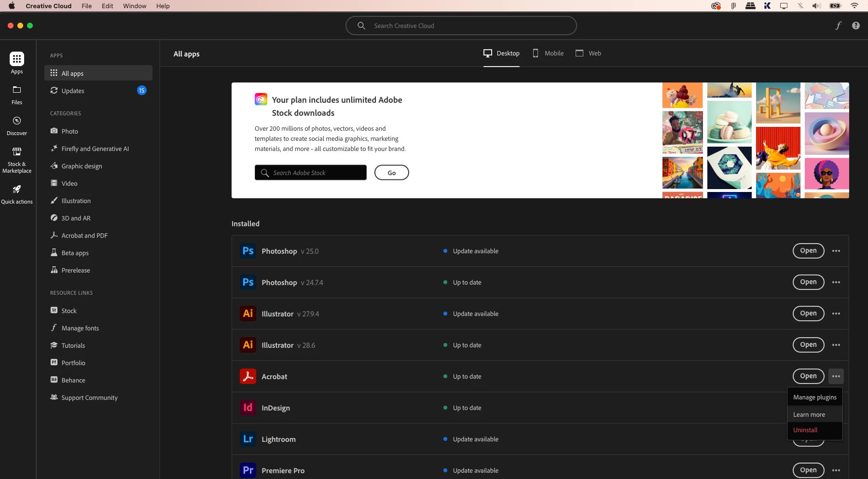Click the Acrobat app icon
This screenshot has height=479, width=868.
tap(248, 376)
